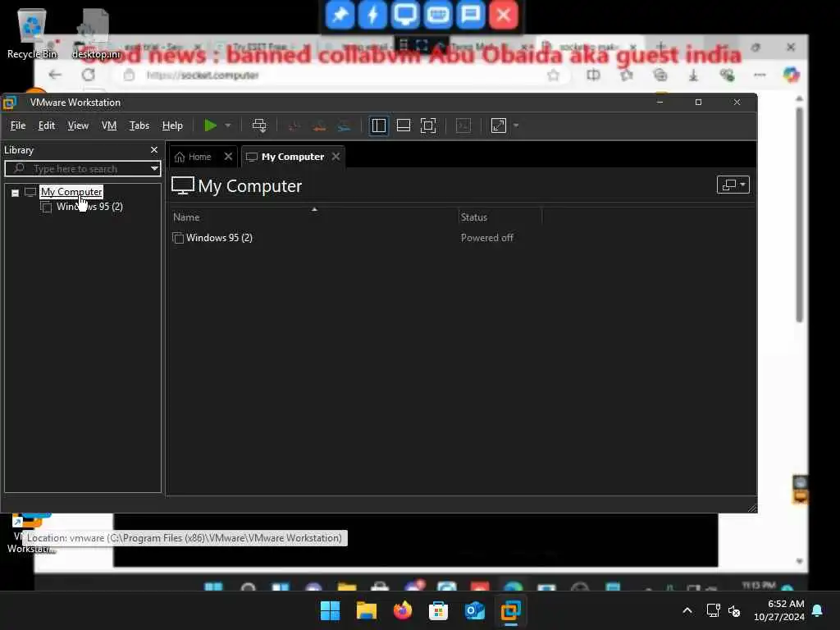This screenshot has width=840, height=630.
Task: Open the File menu in VMware
Action: coord(18,126)
